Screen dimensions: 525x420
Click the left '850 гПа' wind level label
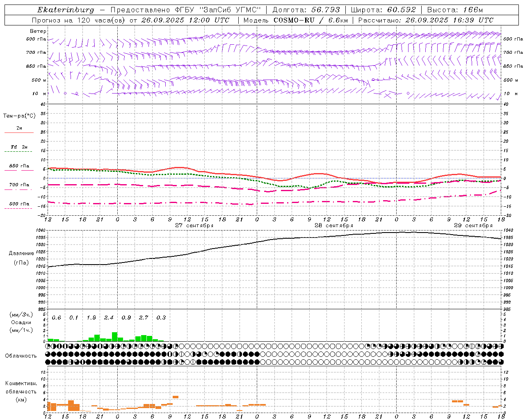[36, 66]
